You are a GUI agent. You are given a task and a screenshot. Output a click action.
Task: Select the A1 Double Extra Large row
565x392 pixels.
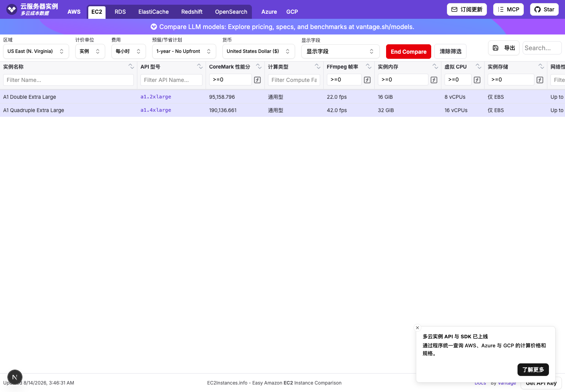tap(282, 97)
